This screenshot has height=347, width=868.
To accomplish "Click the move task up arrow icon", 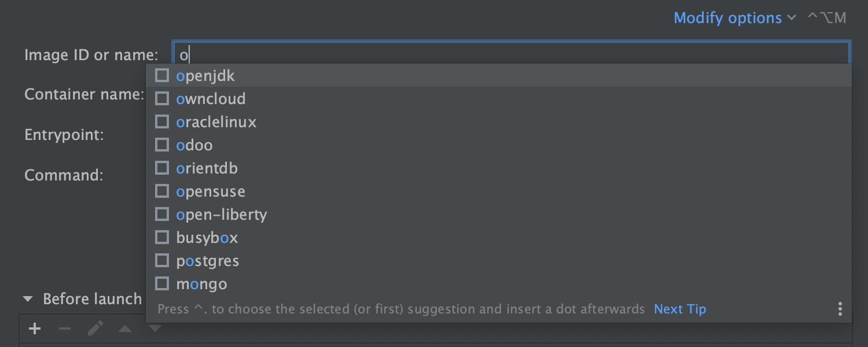I will [125, 329].
